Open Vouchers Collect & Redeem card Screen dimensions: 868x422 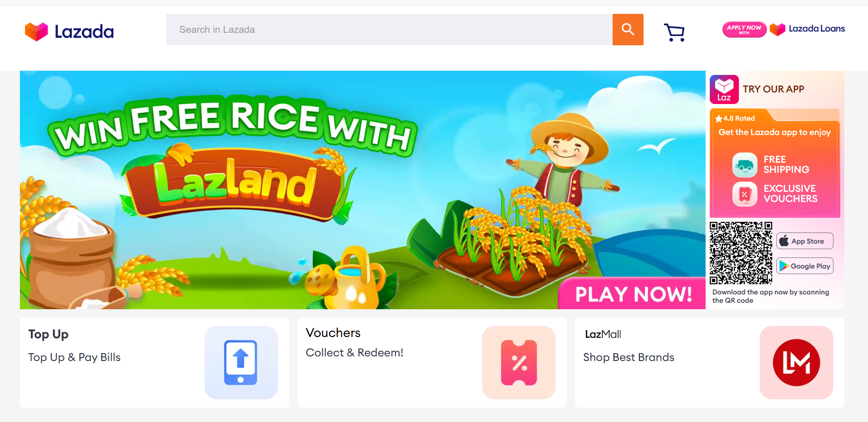tap(432, 362)
